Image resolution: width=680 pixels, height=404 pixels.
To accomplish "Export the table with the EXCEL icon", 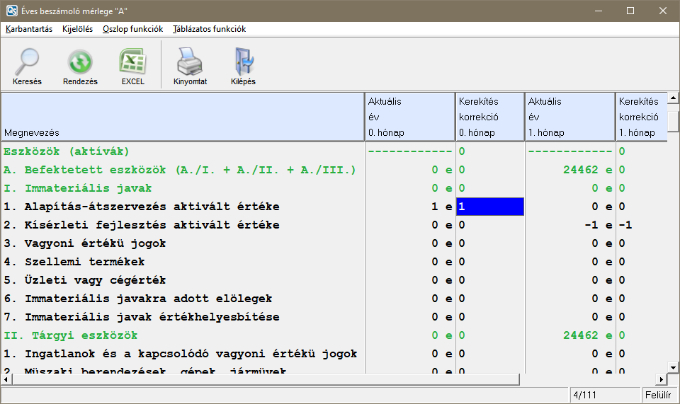I will [133, 65].
